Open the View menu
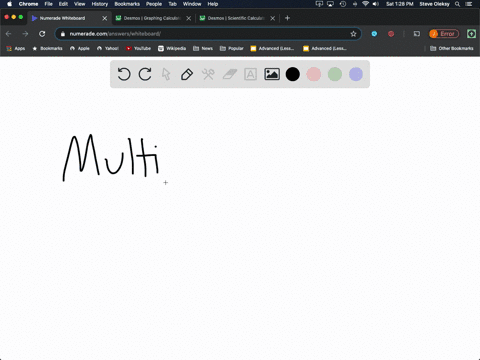 click(x=80, y=4)
